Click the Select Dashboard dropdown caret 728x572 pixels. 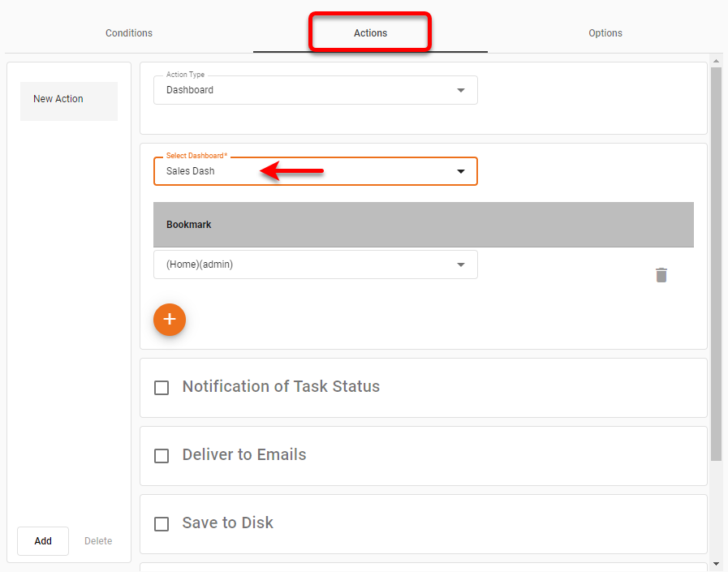coord(461,171)
